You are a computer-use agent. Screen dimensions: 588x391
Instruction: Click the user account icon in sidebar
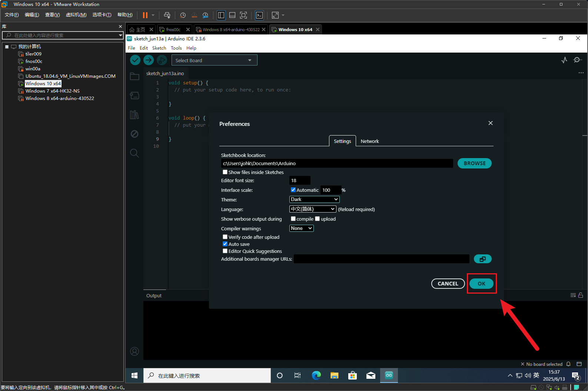coord(134,351)
